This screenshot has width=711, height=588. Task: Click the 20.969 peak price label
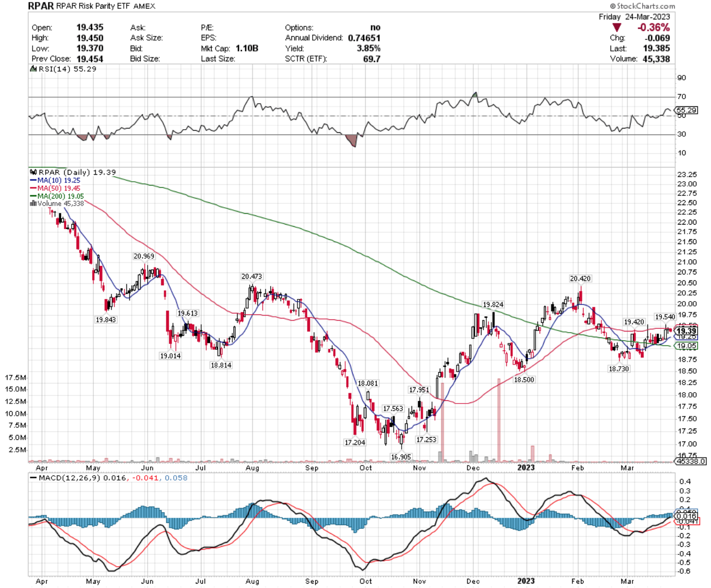pyautogui.click(x=144, y=256)
